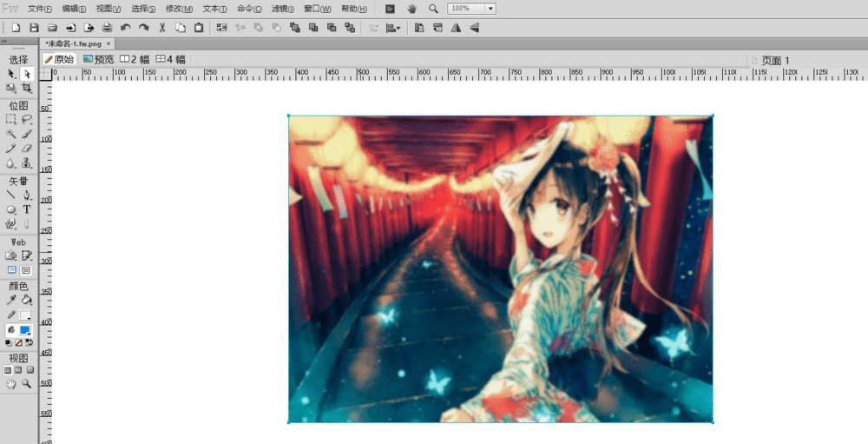This screenshot has height=444, width=868.
Task: Switch to full screen with menus mode
Action: [18, 370]
